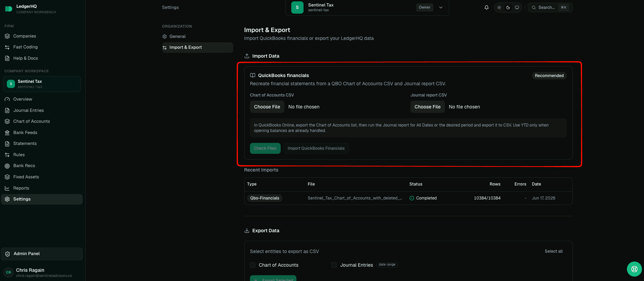Choose File for Chart of Accounts CSV
The width and height of the screenshot is (644, 281).
(267, 107)
